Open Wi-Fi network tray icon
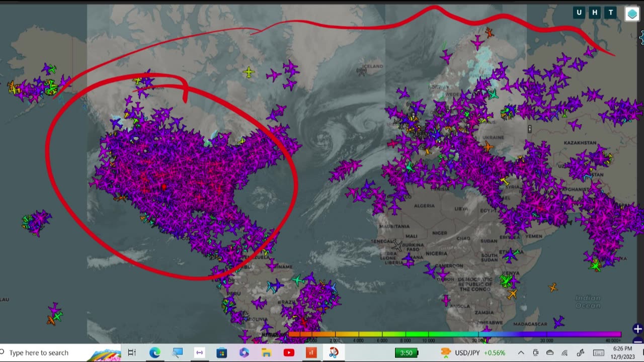This screenshot has height=362, width=644. (x=565, y=352)
